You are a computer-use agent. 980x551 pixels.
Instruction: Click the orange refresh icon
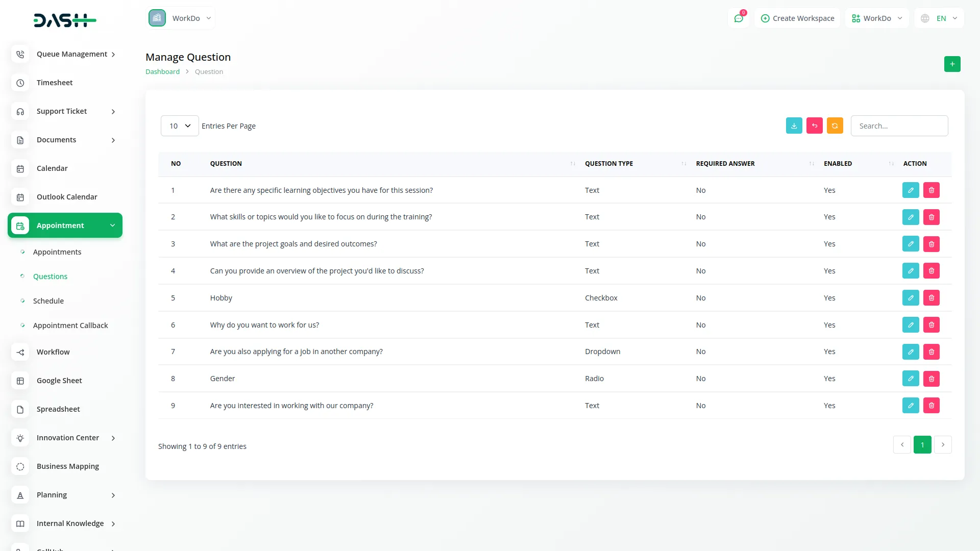835,126
